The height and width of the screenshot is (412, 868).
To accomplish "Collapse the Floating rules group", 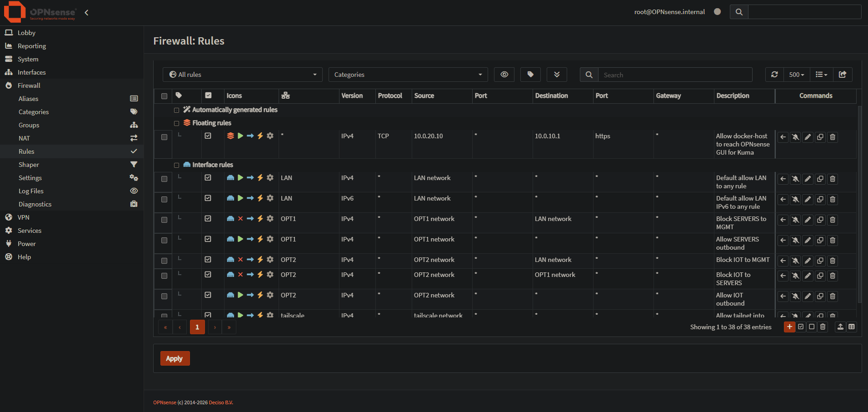I will tap(176, 124).
